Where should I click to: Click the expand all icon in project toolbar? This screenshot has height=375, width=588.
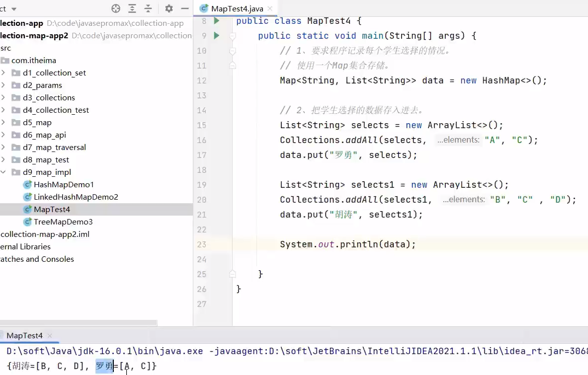[x=132, y=8]
